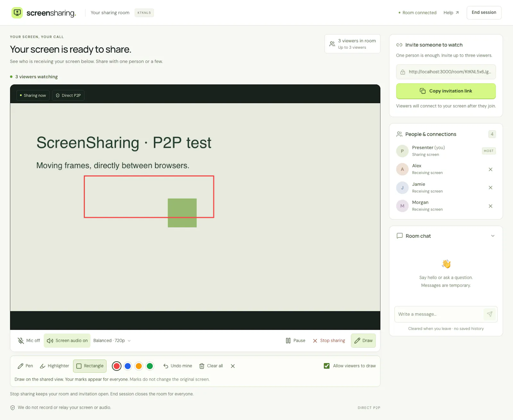The height and width of the screenshot is (420, 513).
Task: Uncheck Allow viewers to draw
Action: tap(327, 366)
